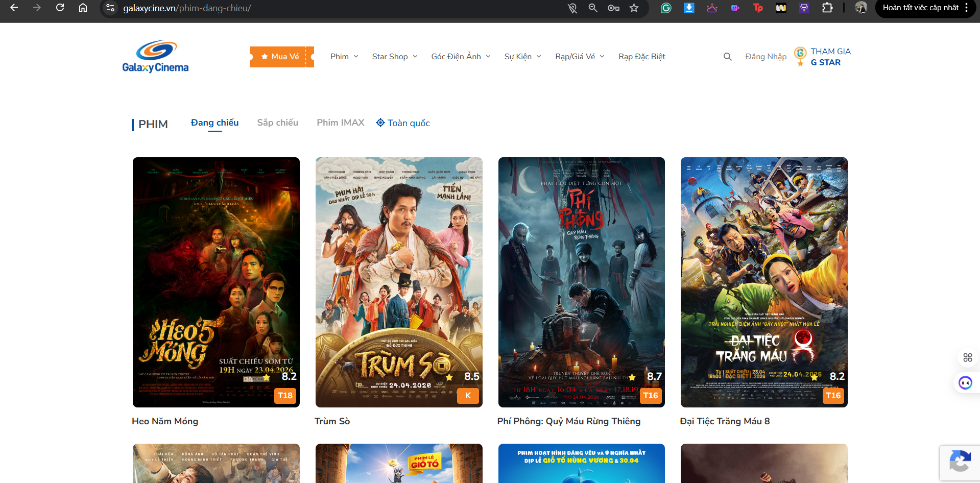Viewport: 980px width, 483px height.
Task: Switch to the Phim IMAX tab
Action: pos(341,123)
